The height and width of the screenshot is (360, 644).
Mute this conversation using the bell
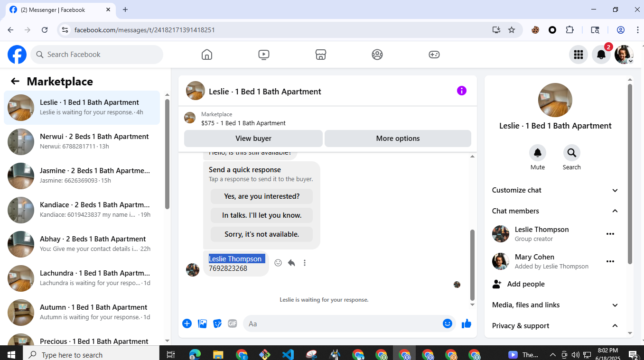pyautogui.click(x=538, y=153)
